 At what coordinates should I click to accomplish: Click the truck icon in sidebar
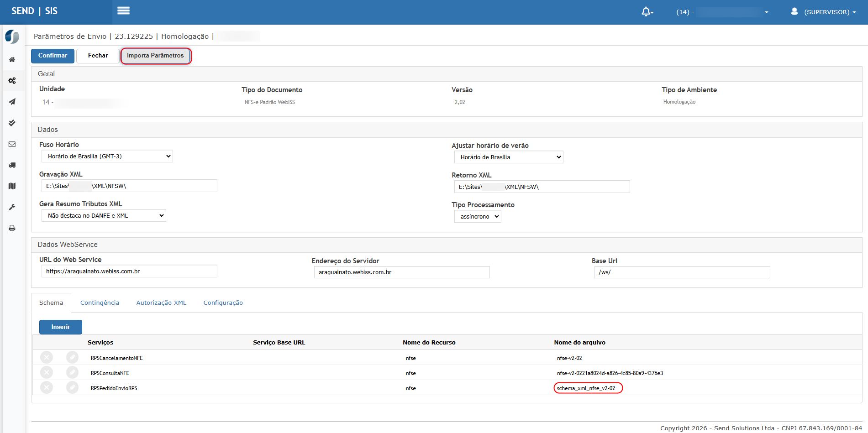[12, 165]
